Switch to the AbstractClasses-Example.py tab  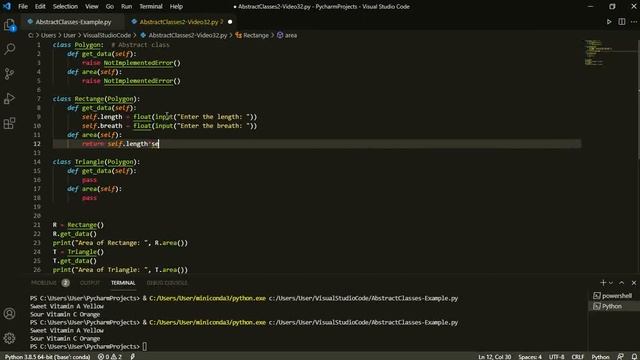click(x=73, y=22)
